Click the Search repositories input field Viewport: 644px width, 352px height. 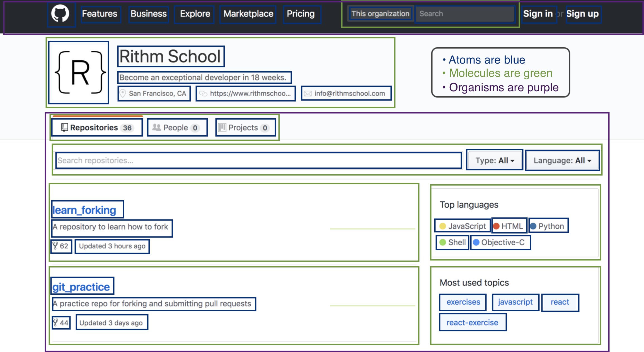point(258,160)
